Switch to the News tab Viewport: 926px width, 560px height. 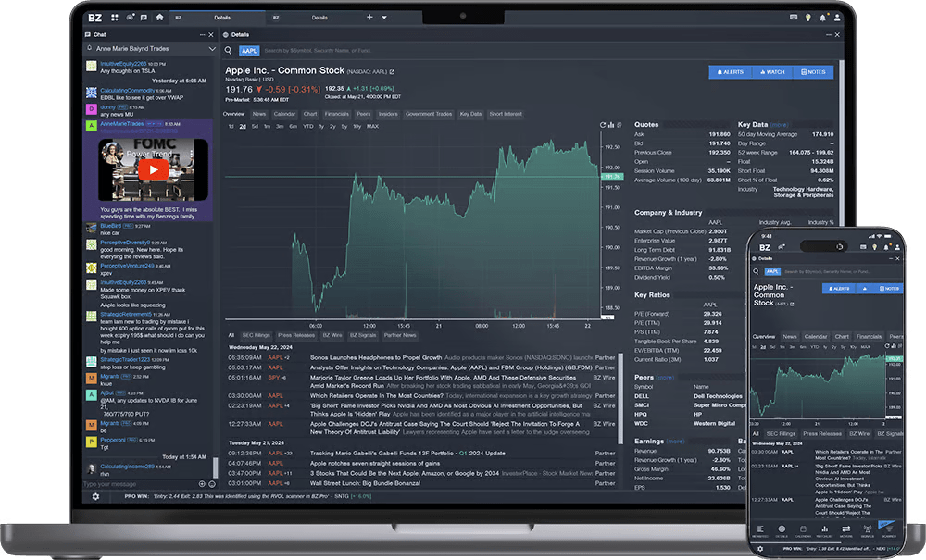[259, 114]
